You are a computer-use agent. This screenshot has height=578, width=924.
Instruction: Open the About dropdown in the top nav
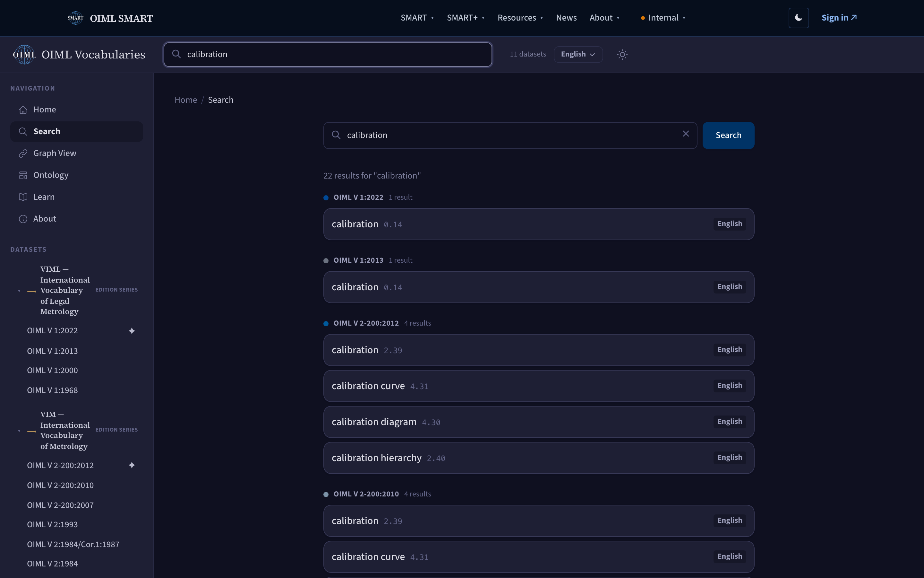click(604, 18)
